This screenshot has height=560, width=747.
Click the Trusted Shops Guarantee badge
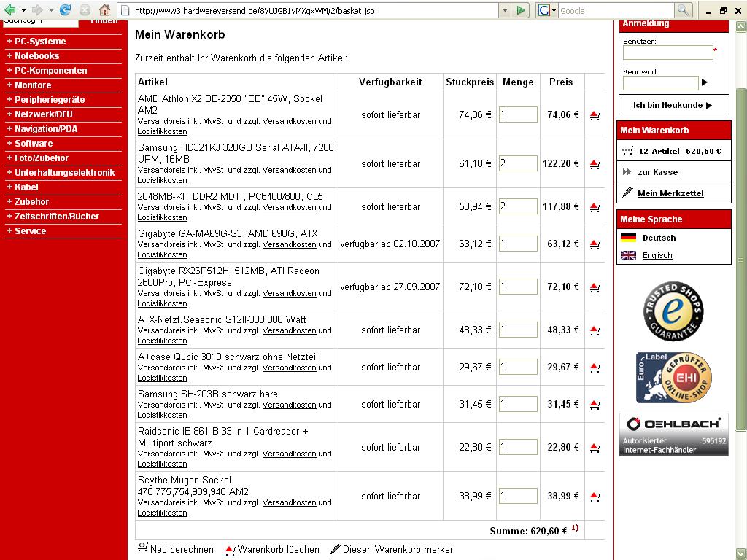pos(673,311)
